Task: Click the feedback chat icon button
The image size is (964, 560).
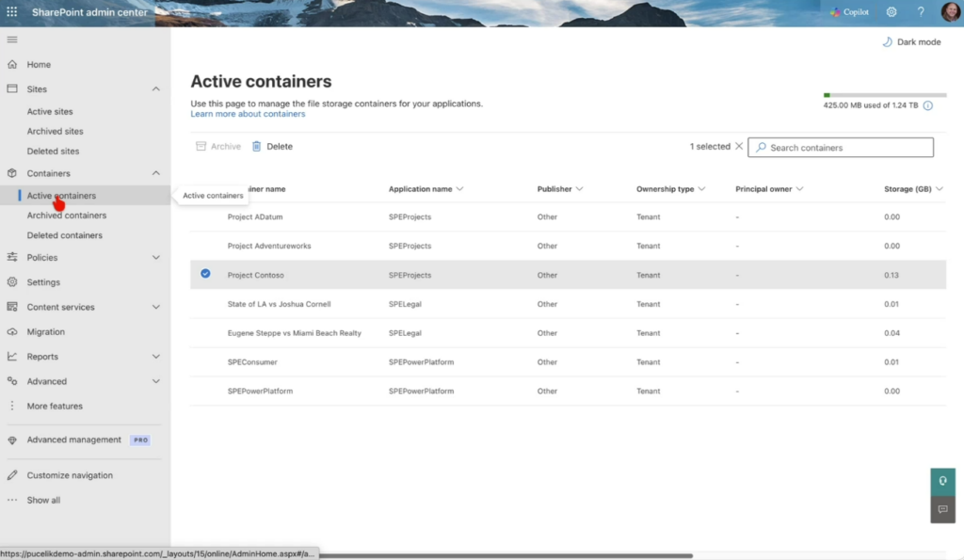Action: 942,509
